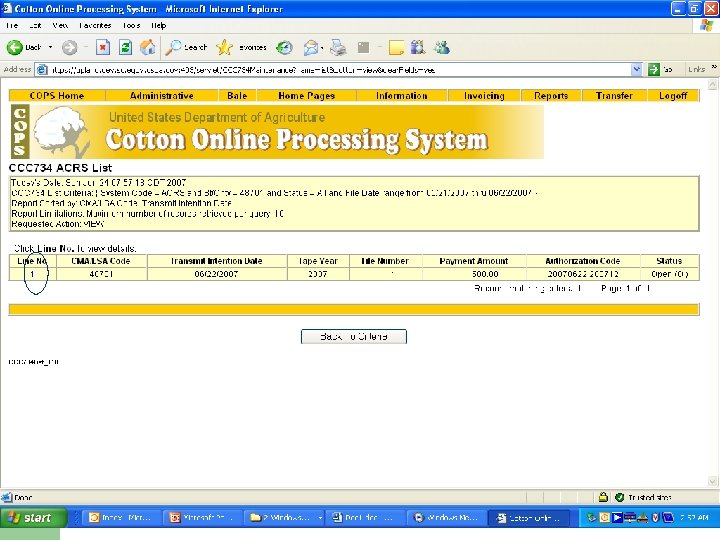Viewport: 720px width, 540px height.
Task: Select the Administrative tab in COPS navigation
Action: (161, 96)
